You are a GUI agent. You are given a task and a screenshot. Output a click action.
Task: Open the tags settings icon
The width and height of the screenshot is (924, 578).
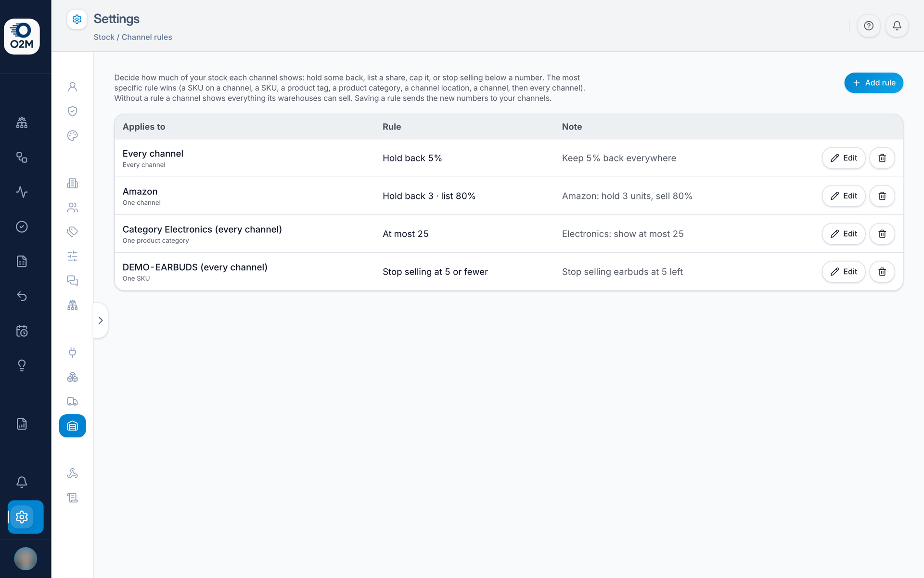click(x=73, y=232)
